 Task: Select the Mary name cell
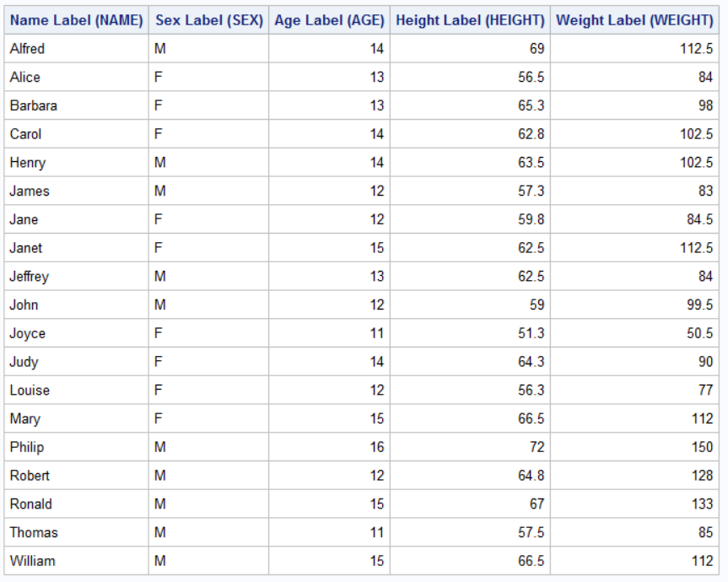(x=25, y=419)
